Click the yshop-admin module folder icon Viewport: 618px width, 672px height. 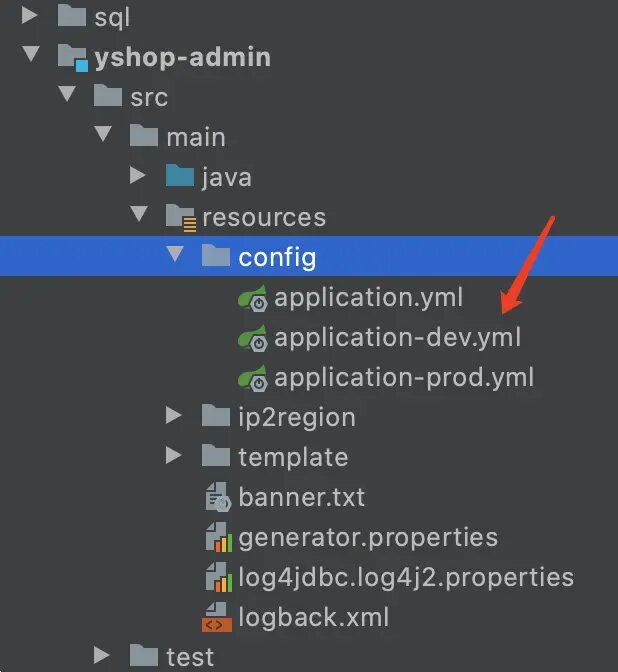[x=73, y=57]
